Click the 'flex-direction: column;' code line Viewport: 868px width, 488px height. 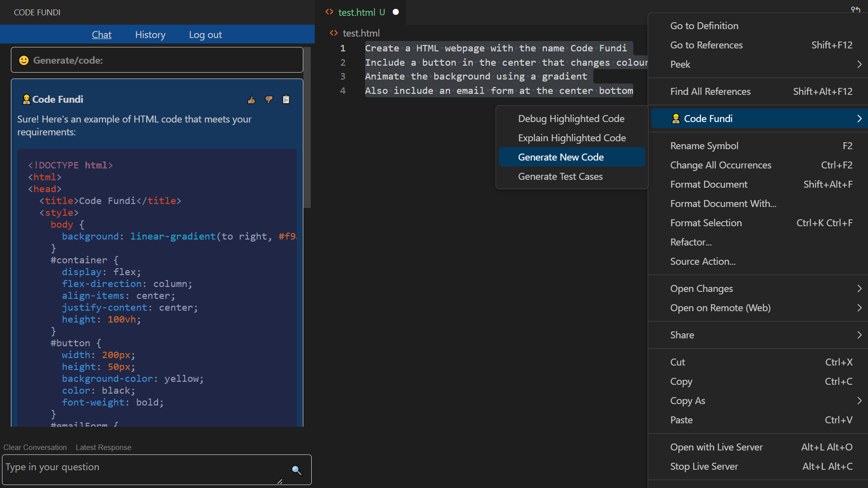click(127, 284)
